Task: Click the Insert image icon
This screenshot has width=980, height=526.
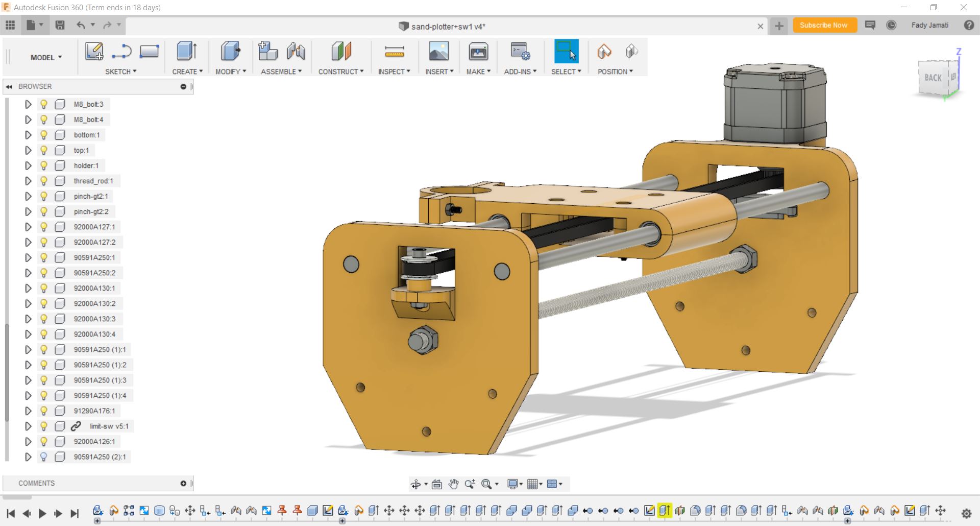Action: point(438,52)
